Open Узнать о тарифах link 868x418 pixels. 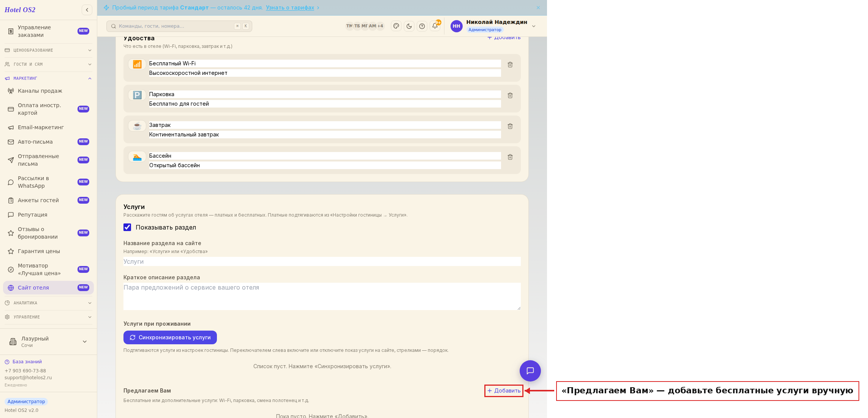click(290, 8)
